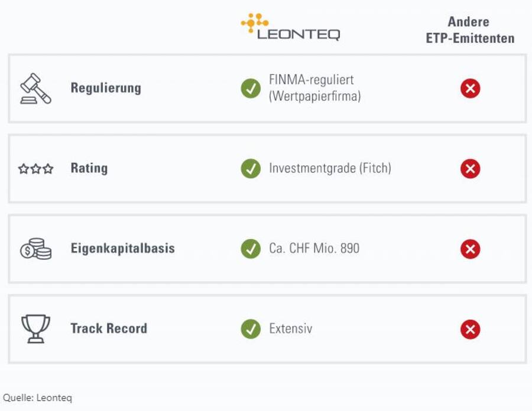
Task: Click the Quelle: Leonteq source text
Action: [x=38, y=398]
